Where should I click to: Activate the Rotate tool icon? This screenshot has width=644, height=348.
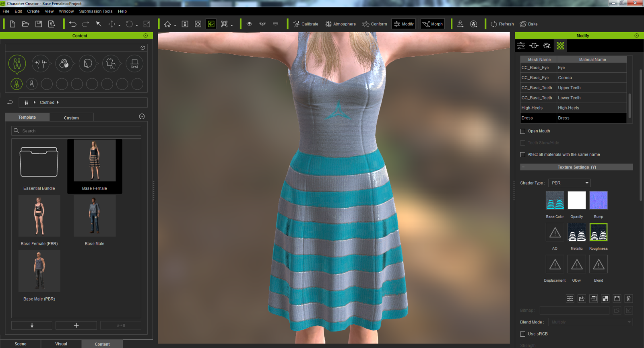coord(129,24)
